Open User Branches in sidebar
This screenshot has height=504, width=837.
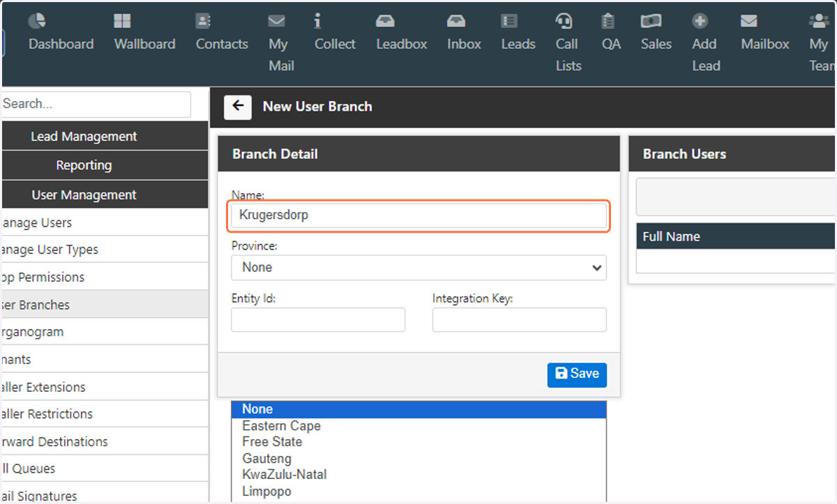click(x=105, y=305)
